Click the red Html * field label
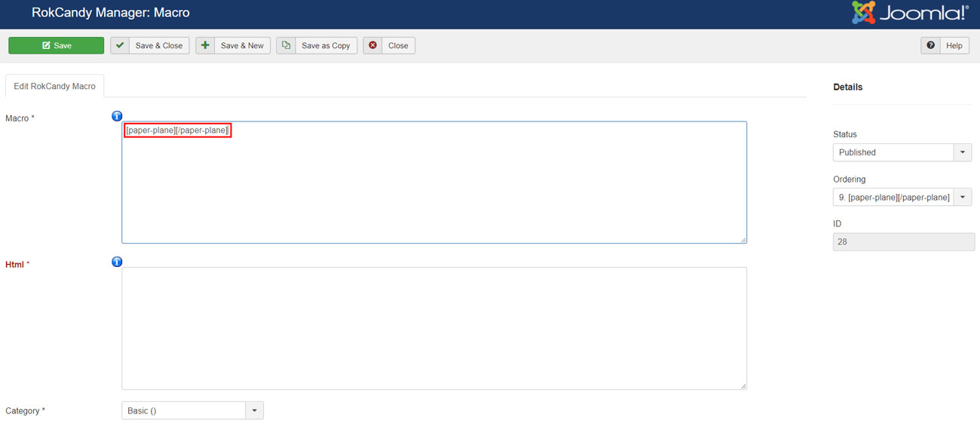Viewport: 980px width, 430px height. pyautogui.click(x=17, y=264)
